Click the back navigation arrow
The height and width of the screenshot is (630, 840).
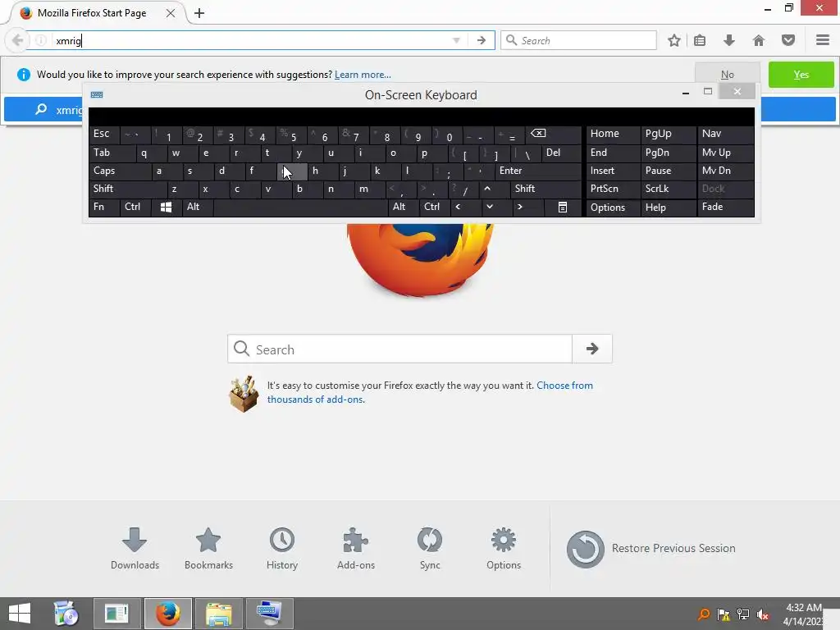pyautogui.click(x=18, y=41)
